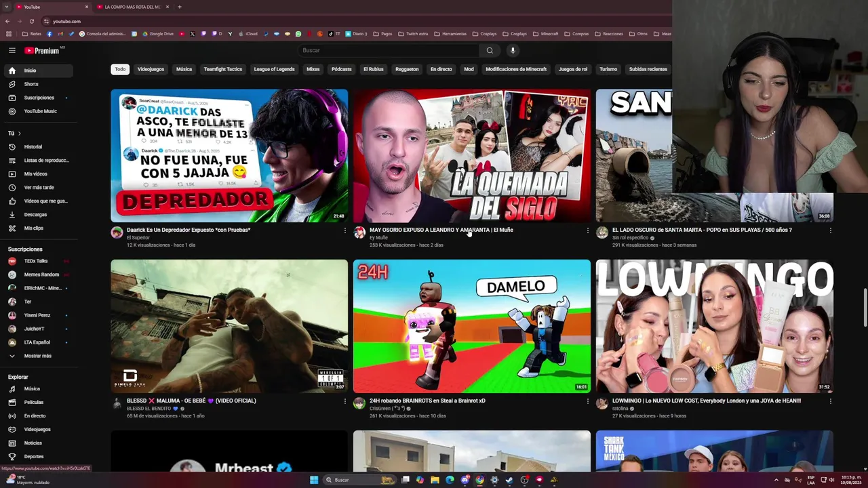Viewport: 868px width, 488px height.
Task: Open options menu for BLESSD video
Action: (x=344, y=401)
